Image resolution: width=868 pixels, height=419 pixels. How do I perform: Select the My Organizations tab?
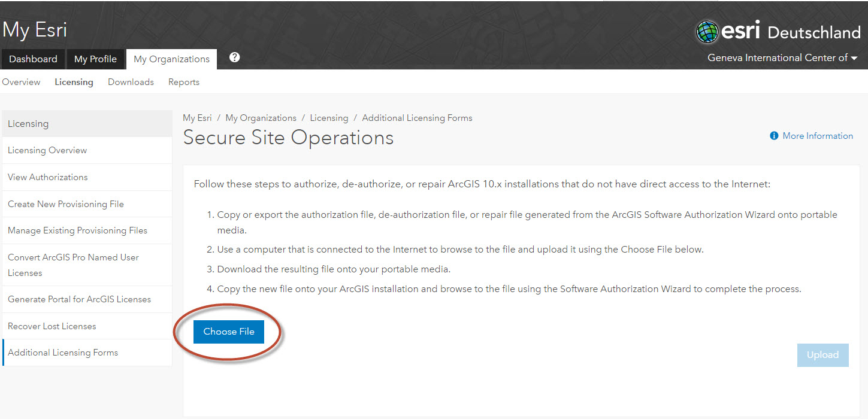click(171, 59)
